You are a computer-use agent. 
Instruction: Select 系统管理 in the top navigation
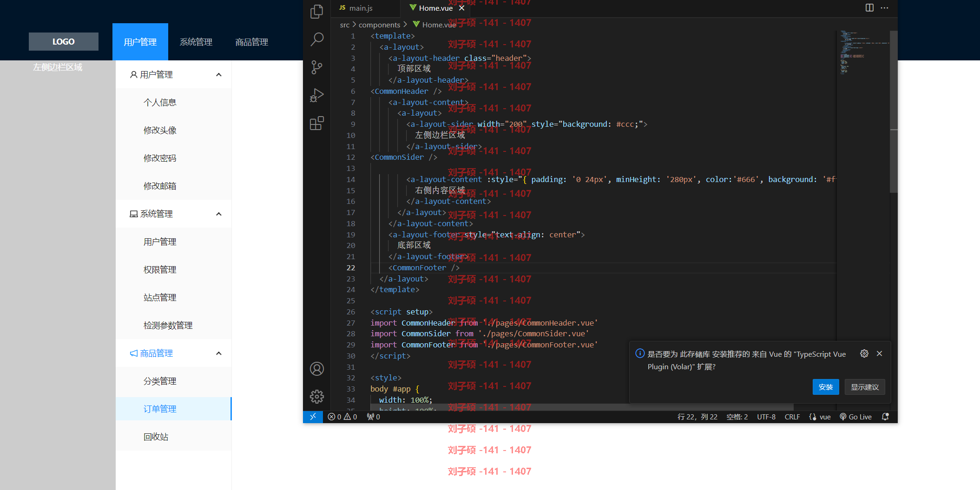pos(196,42)
